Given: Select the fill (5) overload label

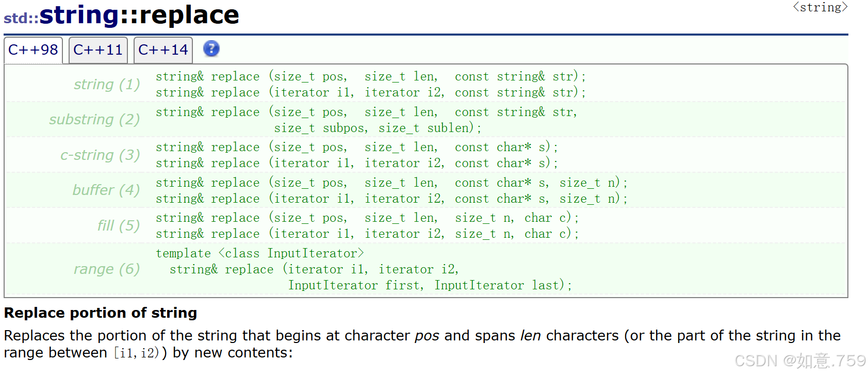Looking at the screenshot, I should pos(119,225).
